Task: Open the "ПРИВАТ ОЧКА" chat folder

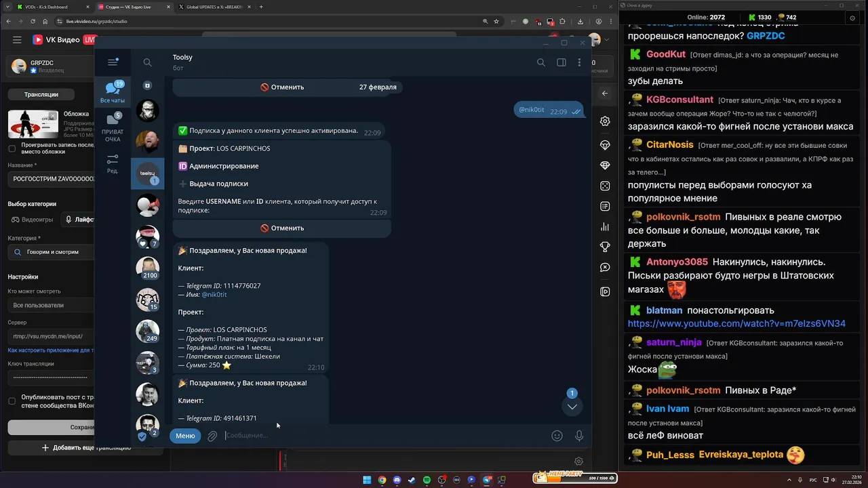Action: click(113, 128)
